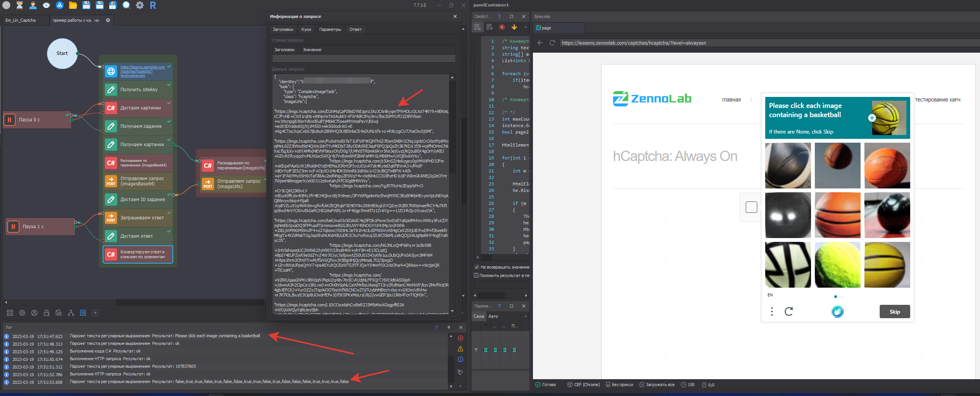Screen dimensions: 980x396
Task: Click the magnifying glass search icon
Action: (126, 5)
